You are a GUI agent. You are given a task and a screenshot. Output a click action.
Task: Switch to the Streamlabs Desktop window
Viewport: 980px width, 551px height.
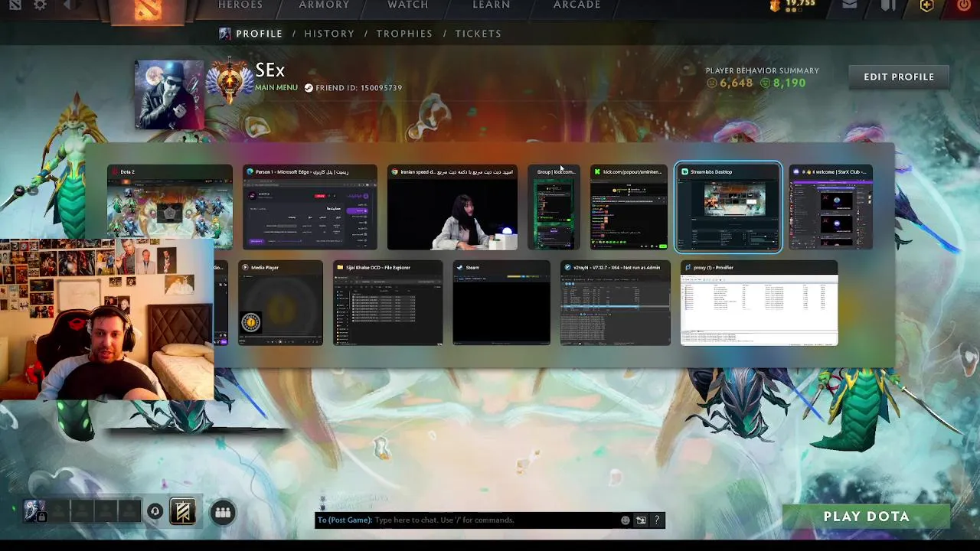point(728,207)
